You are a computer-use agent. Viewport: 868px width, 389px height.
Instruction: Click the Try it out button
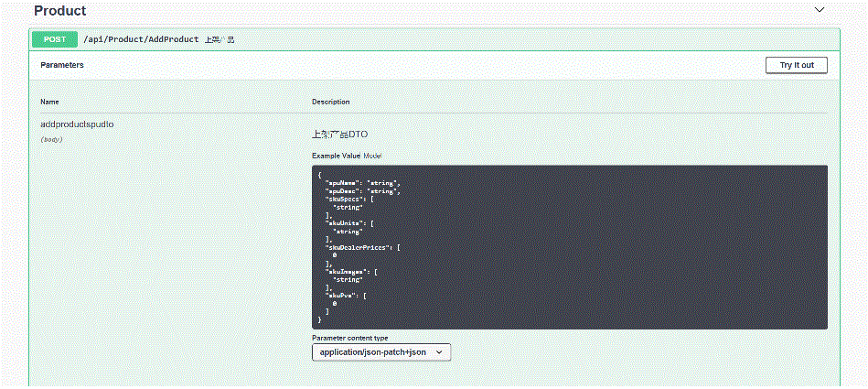coord(797,65)
